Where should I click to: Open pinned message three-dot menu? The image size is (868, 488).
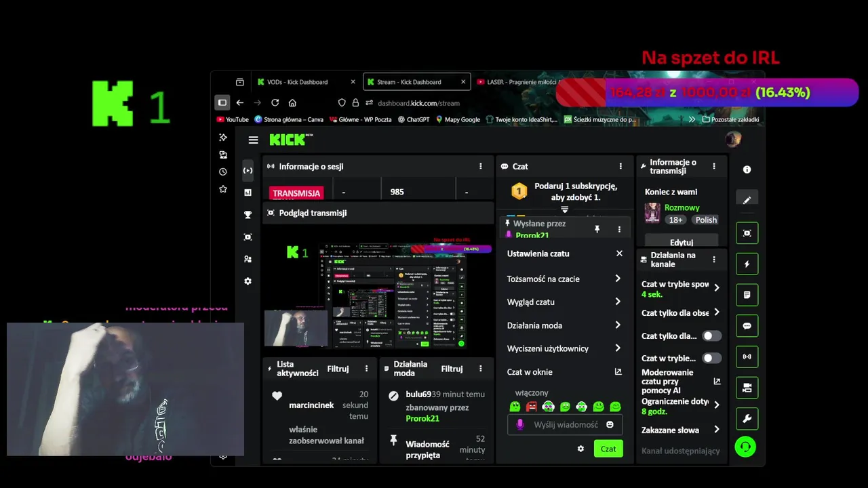coord(619,229)
